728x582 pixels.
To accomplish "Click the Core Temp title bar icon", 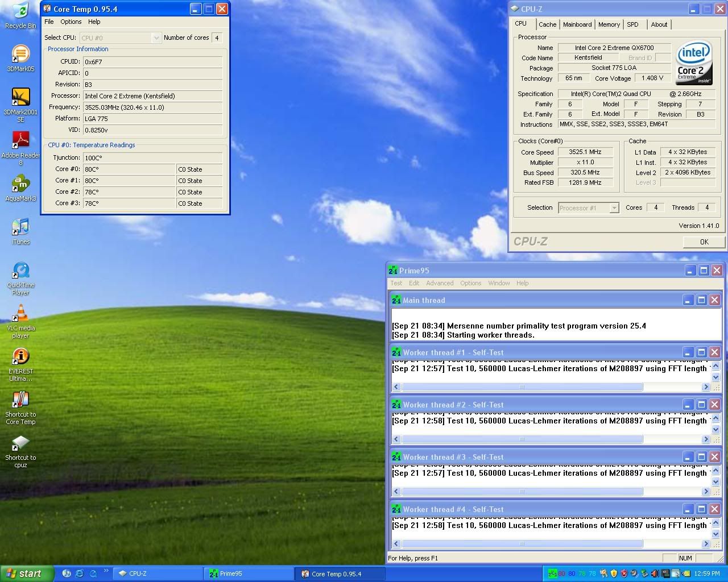I will pyautogui.click(x=47, y=9).
